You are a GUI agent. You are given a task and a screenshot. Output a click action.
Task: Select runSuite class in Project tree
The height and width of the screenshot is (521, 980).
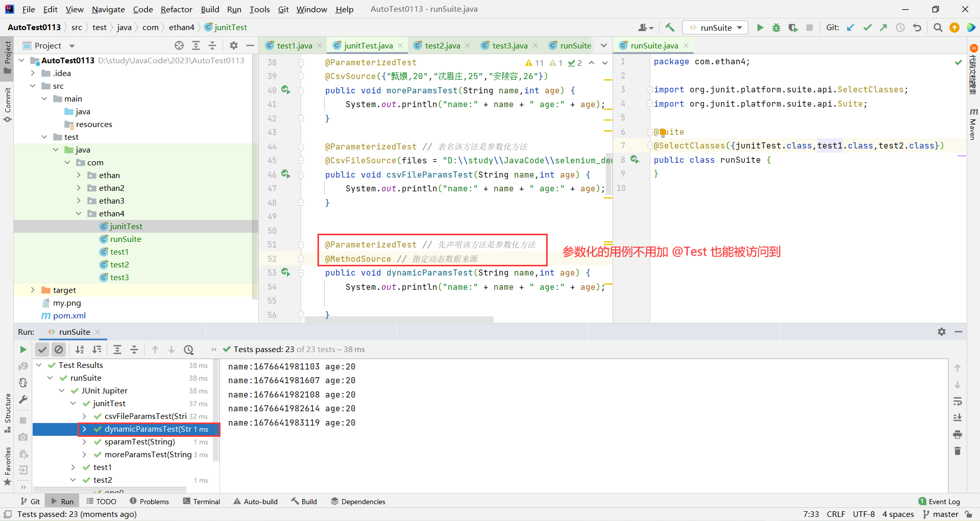pyautogui.click(x=126, y=239)
